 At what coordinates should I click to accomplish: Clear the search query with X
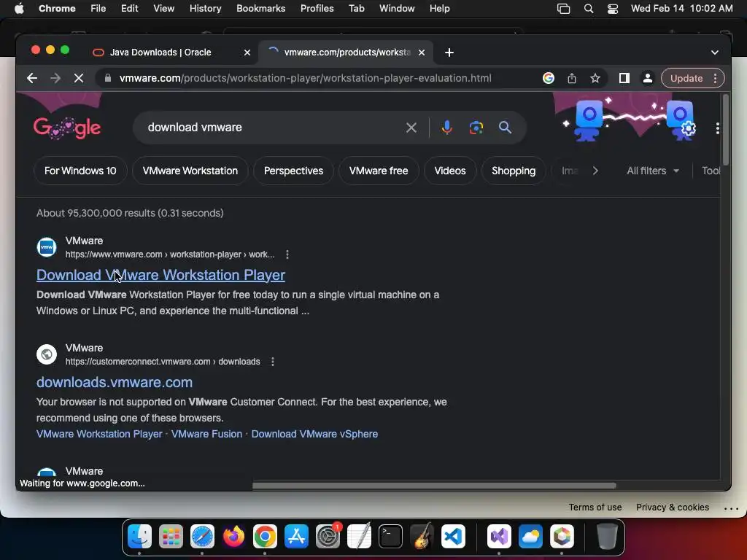[411, 128]
